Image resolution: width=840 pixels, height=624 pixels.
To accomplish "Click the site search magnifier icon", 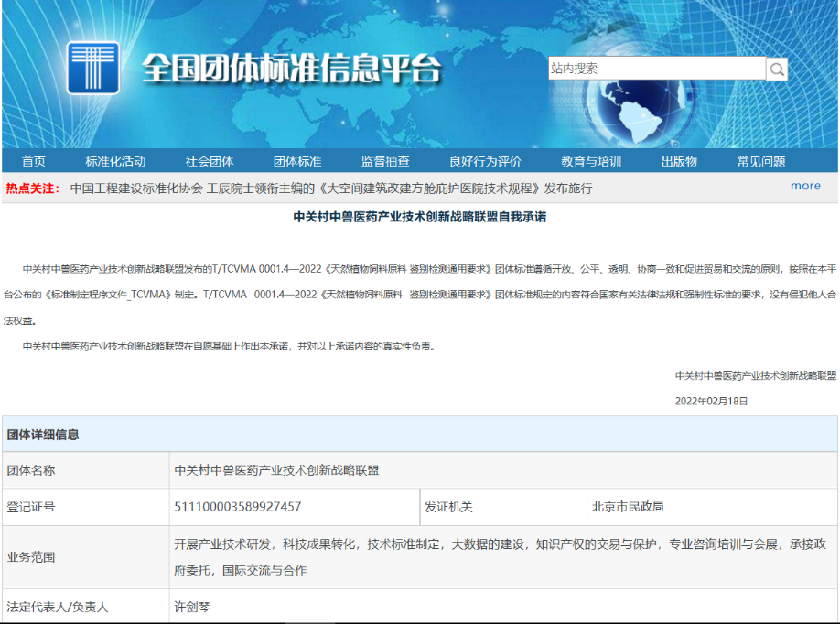I will (x=777, y=70).
